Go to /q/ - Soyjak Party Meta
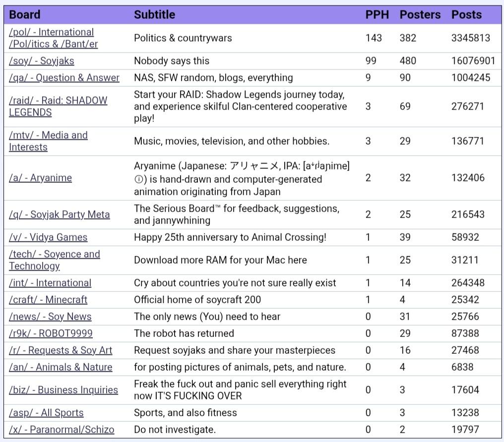 click(x=60, y=214)
